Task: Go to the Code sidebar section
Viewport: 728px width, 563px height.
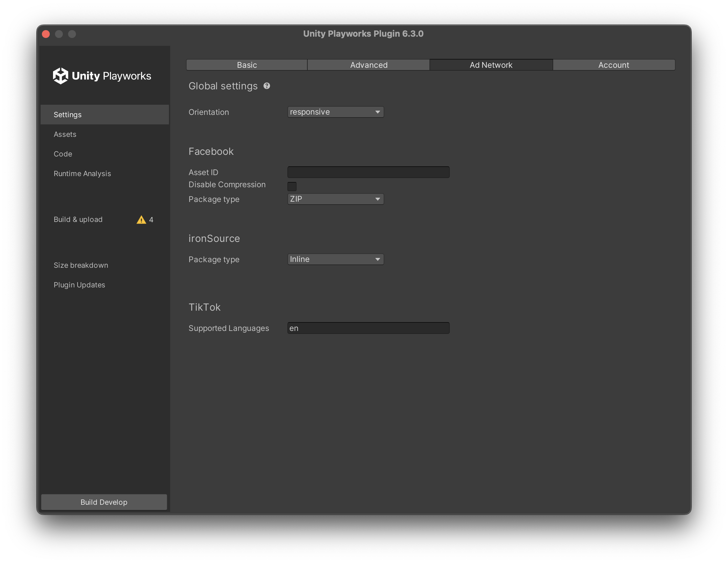Action: pos(105,154)
